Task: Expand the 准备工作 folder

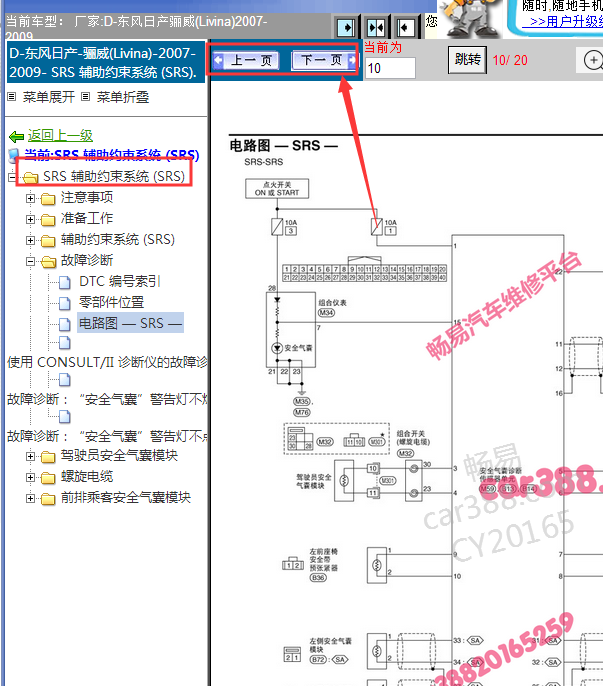Action: (x=30, y=219)
